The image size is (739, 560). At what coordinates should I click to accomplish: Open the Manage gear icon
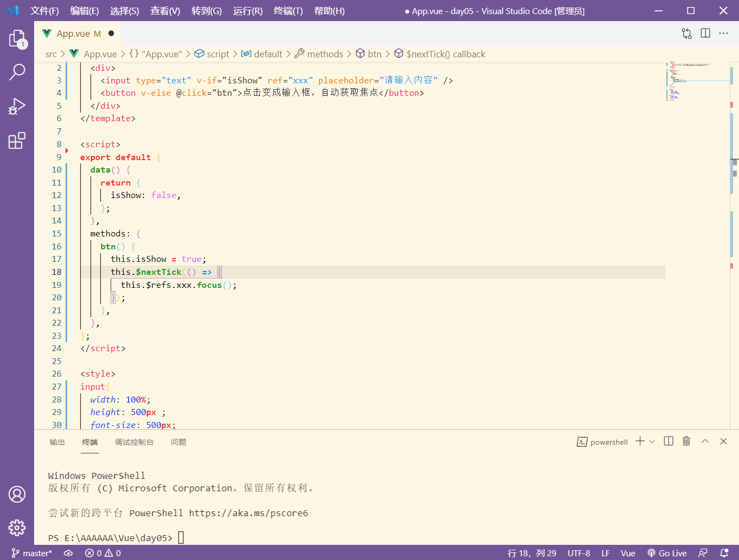click(17, 528)
